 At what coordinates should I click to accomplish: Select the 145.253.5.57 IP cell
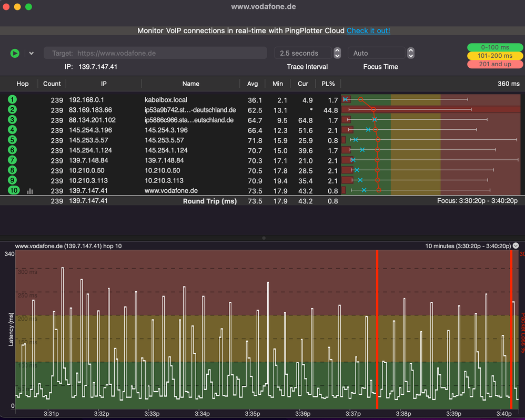pos(89,140)
